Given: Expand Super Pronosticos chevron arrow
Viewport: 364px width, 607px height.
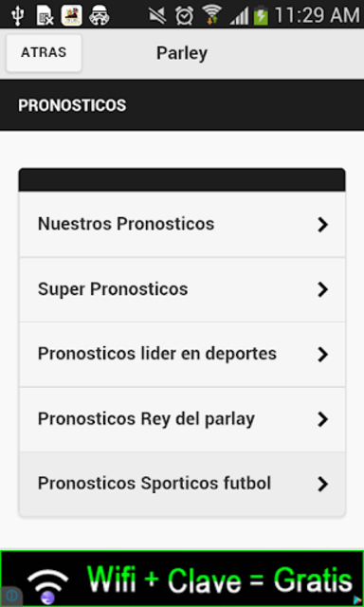Looking at the screenshot, I should click(322, 289).
